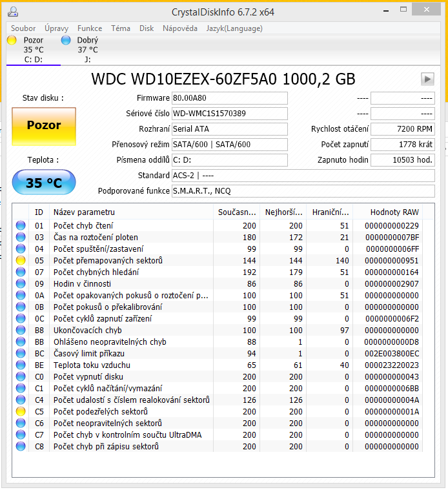Open the Soubor menu
This screenshot has width=448, height=490.
(23, 28)
